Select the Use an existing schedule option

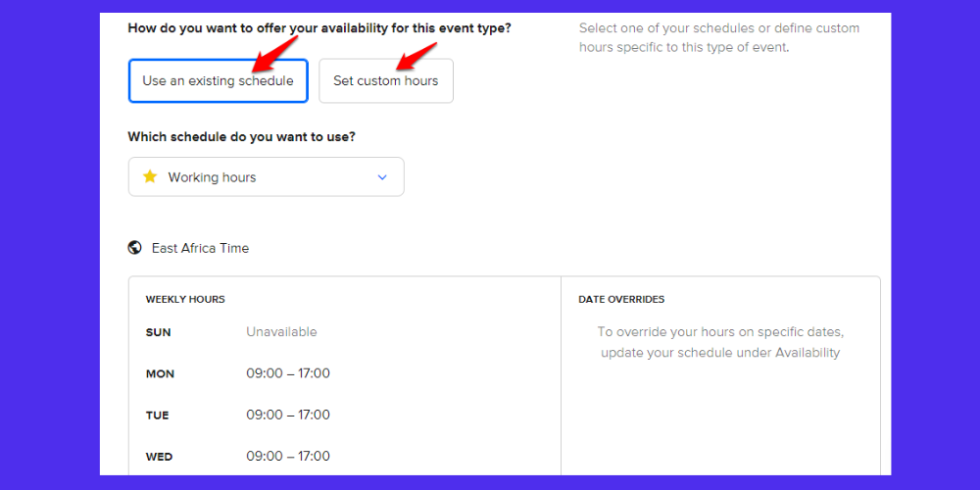(x=219, y=80)
